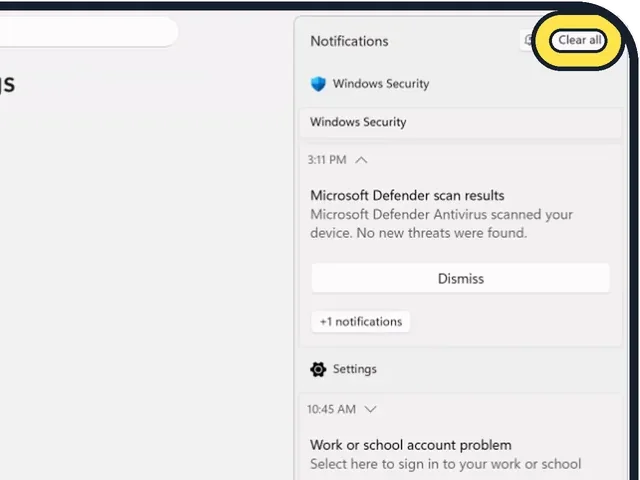Click the 3:11 PM timestamp
This screenshot has width=640, height=480.
pos(327,160)
